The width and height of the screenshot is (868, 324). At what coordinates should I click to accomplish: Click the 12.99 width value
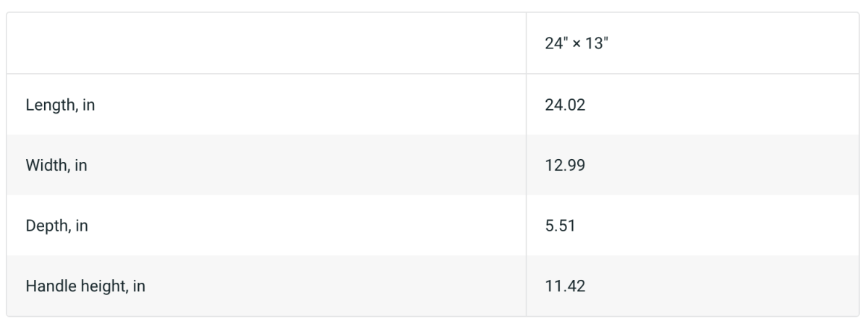[x=565, y=166]
